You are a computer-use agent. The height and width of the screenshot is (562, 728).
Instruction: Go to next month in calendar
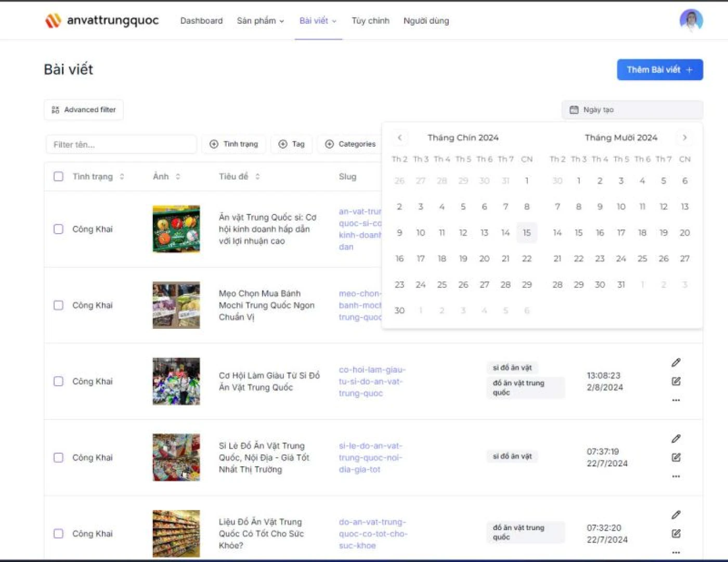tap(684, 138)
